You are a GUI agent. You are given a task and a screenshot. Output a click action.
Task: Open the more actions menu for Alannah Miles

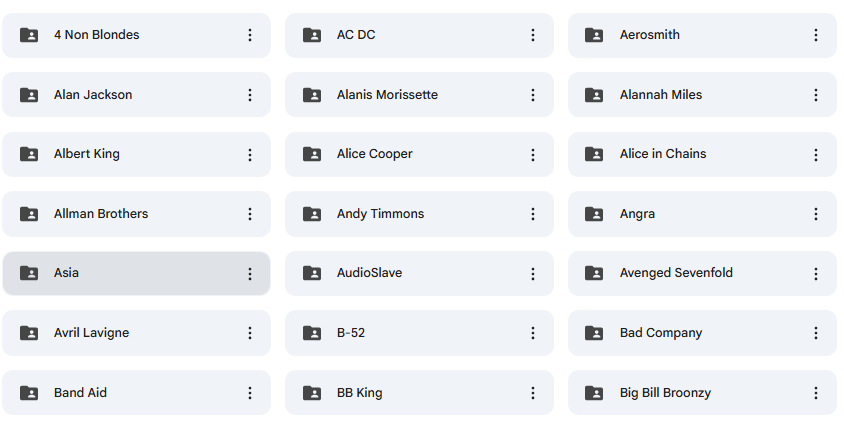815,95
